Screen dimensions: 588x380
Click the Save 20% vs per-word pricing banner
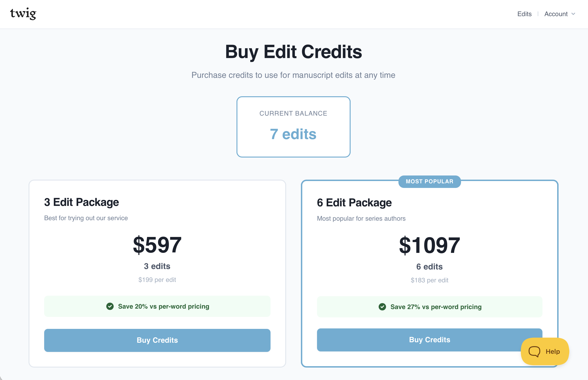(x=157, y=306)
